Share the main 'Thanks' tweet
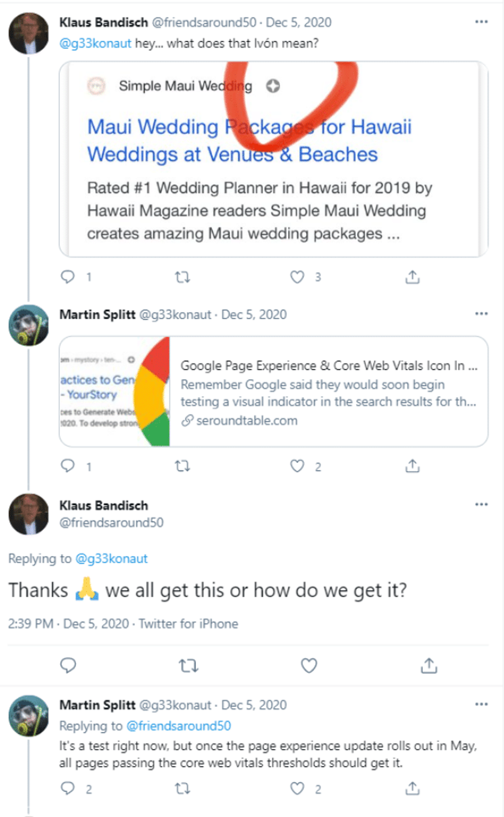Screen dimensions: 504x817 tap(429, 665)
